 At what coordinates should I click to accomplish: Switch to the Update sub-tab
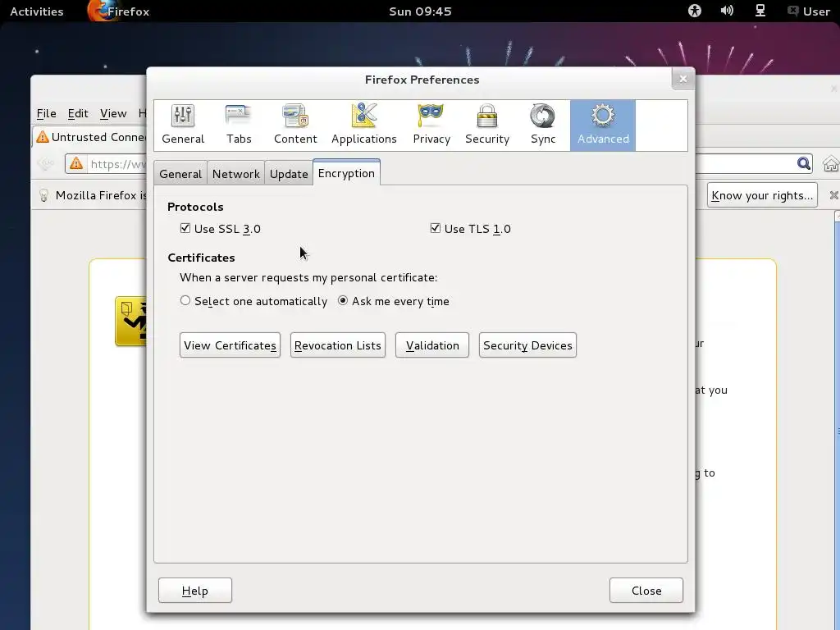[289, 174]
